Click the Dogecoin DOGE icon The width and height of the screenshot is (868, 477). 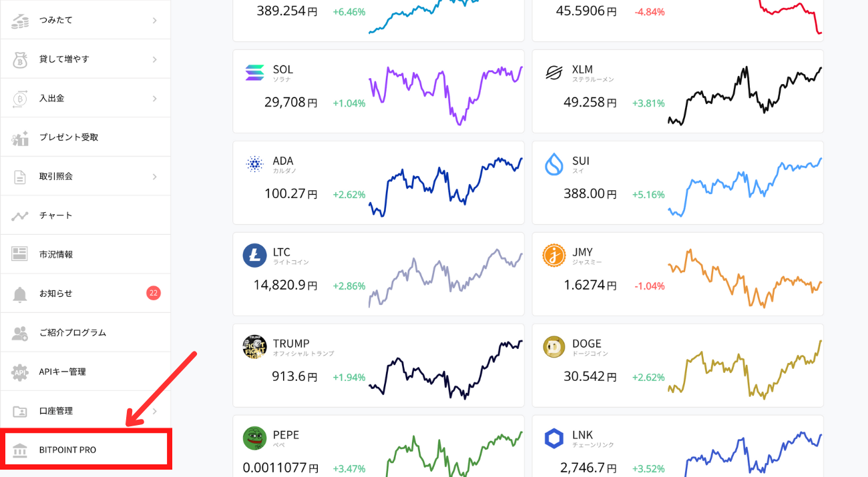tap(554, 347)
